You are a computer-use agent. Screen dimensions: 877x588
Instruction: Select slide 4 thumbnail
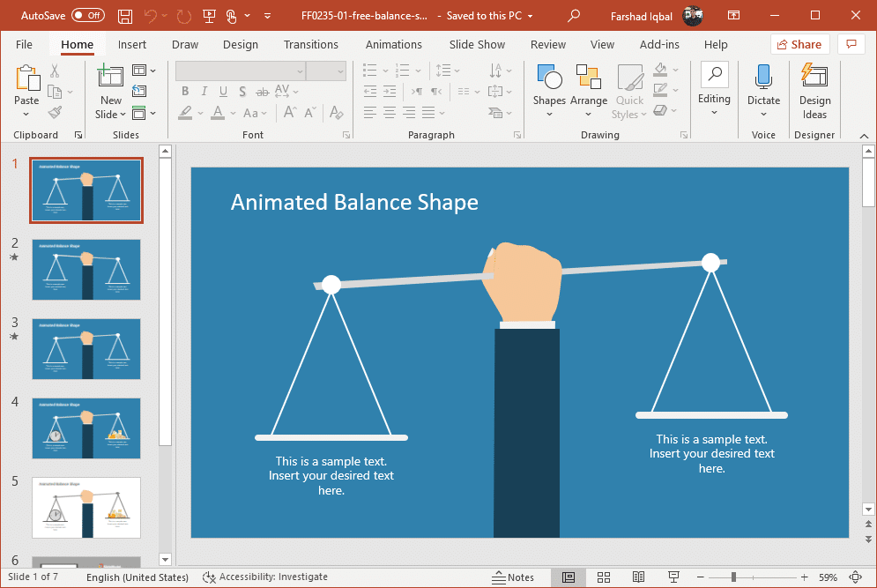tap(86, 428)
